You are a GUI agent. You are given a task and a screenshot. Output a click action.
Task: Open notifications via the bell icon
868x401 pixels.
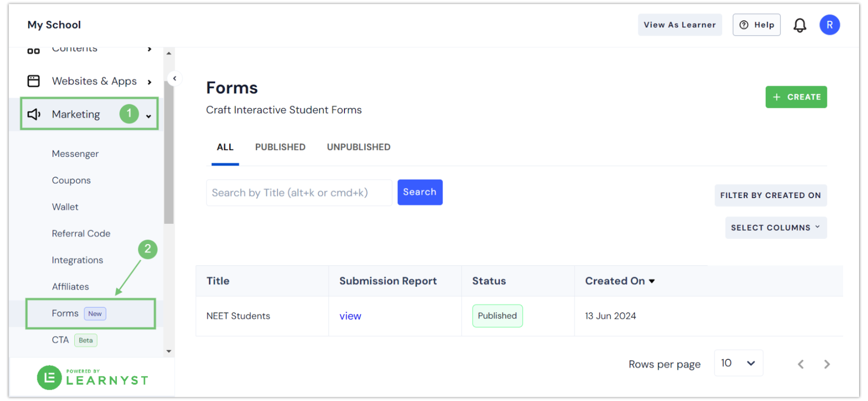coord(800,24)
